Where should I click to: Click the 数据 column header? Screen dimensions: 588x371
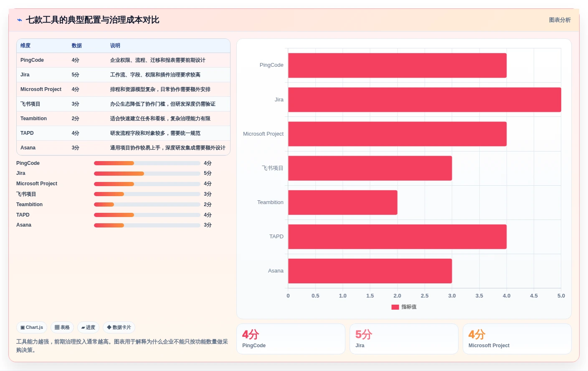click(76, 46)
